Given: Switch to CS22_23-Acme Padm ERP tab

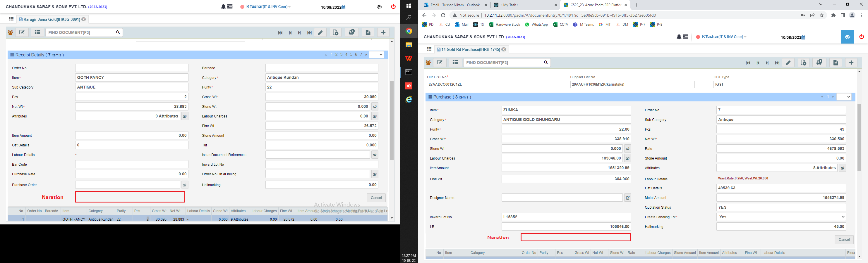Looking at the screenshot, I should coord(594,5).
